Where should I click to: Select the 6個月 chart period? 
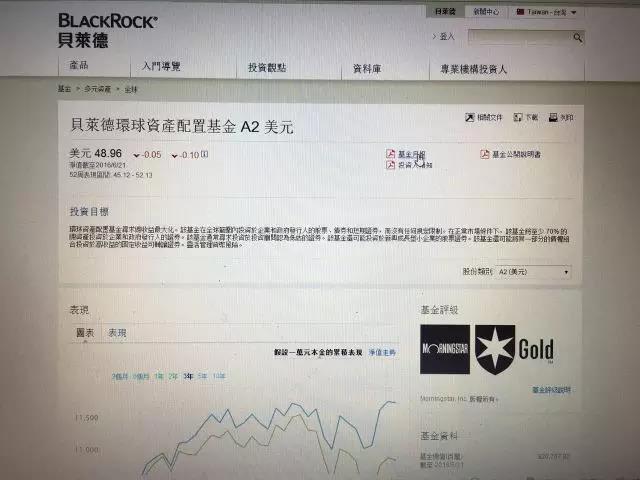point(141,376)
